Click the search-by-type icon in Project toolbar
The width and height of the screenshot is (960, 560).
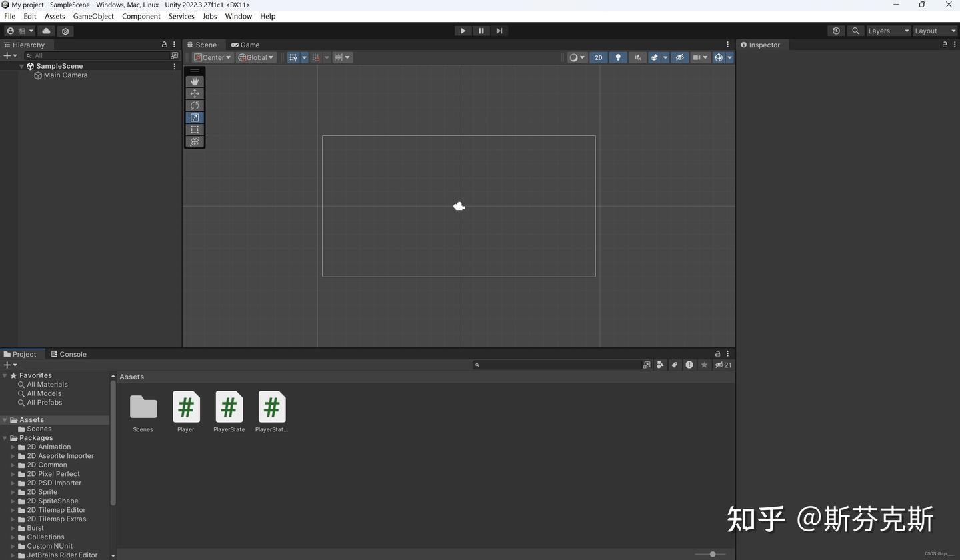point(659,365)
